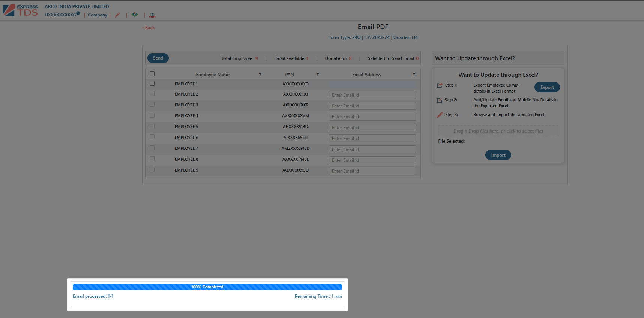
Task: Click the Import button
Action: coord(498,155)
